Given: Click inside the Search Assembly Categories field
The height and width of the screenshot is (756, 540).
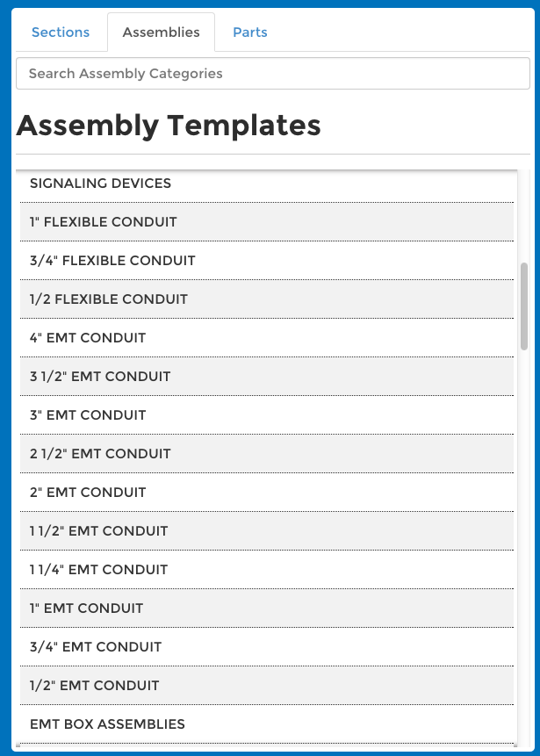Looking at the screenshot, I should pos(272,73).
